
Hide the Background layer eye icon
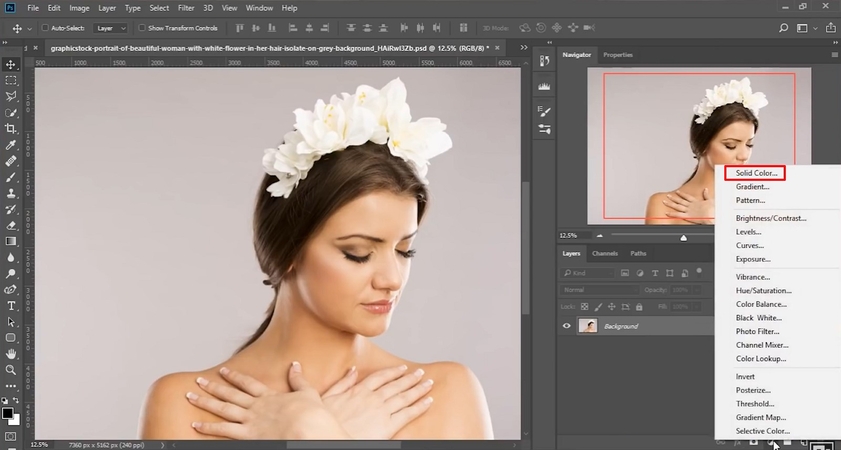[567, 326]
